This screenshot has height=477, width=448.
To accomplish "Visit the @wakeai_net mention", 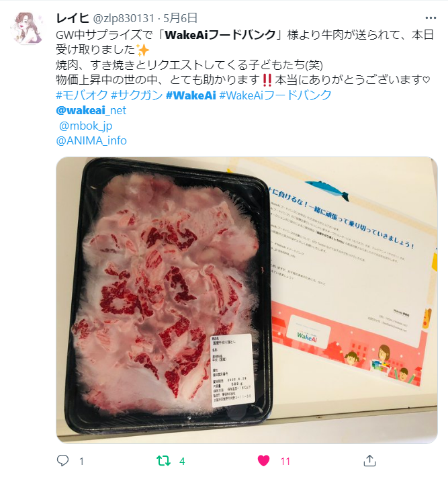I will click(91, 110).
